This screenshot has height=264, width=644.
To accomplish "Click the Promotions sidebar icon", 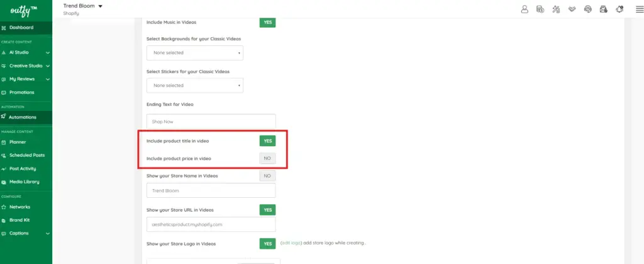I will pos(4,93).
